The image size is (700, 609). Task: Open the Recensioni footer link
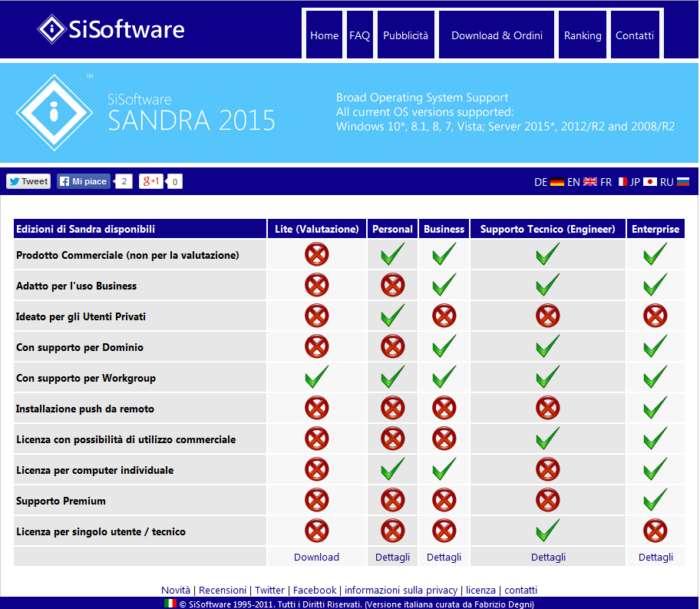(x=223, y=591)
